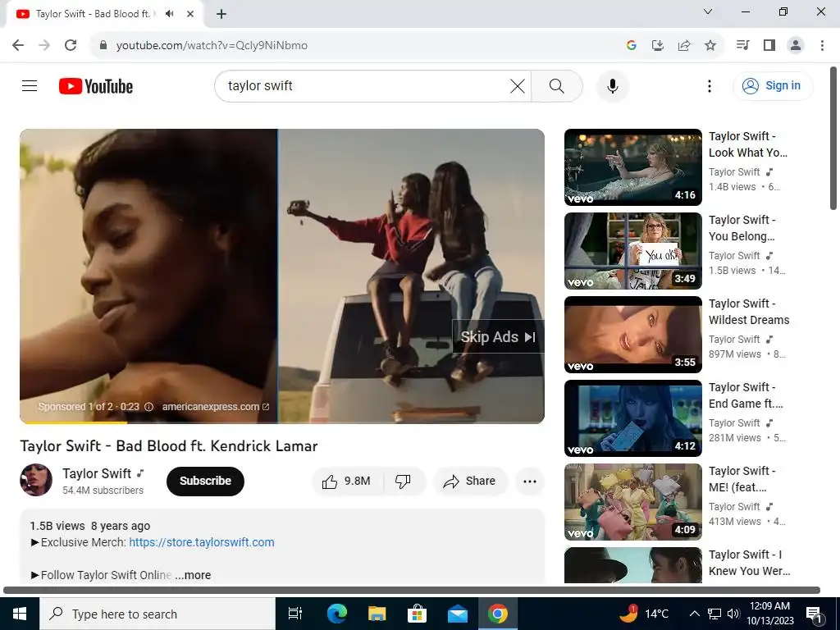Clear the search box with the X
840x630 pixels.
coord(517,85)
